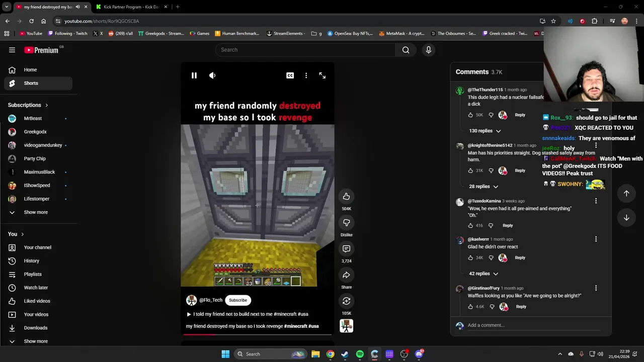644x362 pixels.
Task: Like the @GiratinaofFury comment
Action: click(470, 307)
